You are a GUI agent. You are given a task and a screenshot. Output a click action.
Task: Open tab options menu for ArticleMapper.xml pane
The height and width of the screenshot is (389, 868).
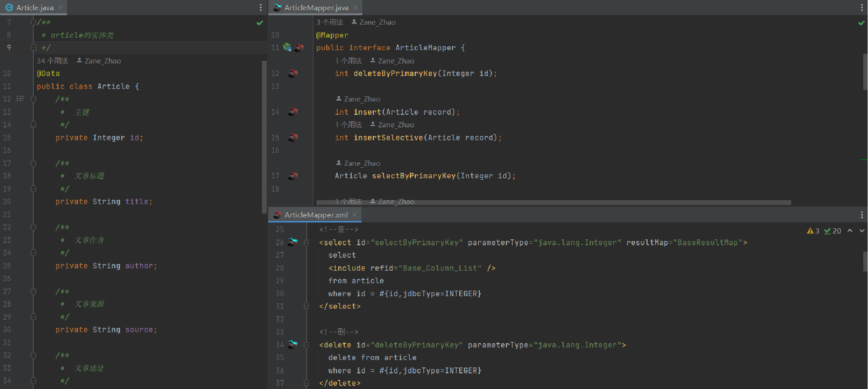862,215
